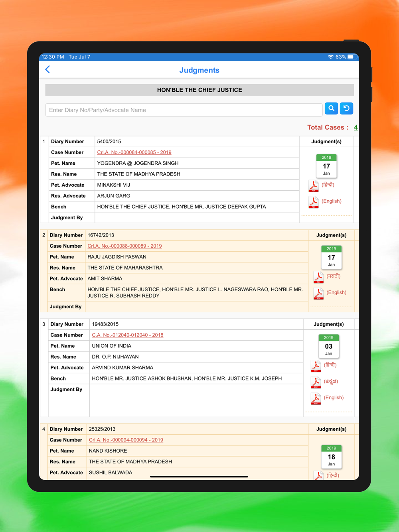The height and width of the screenshot is (532, 399).
Task: Select advocate MINAKSHI VIJ
Action: (x=114, y=185)
